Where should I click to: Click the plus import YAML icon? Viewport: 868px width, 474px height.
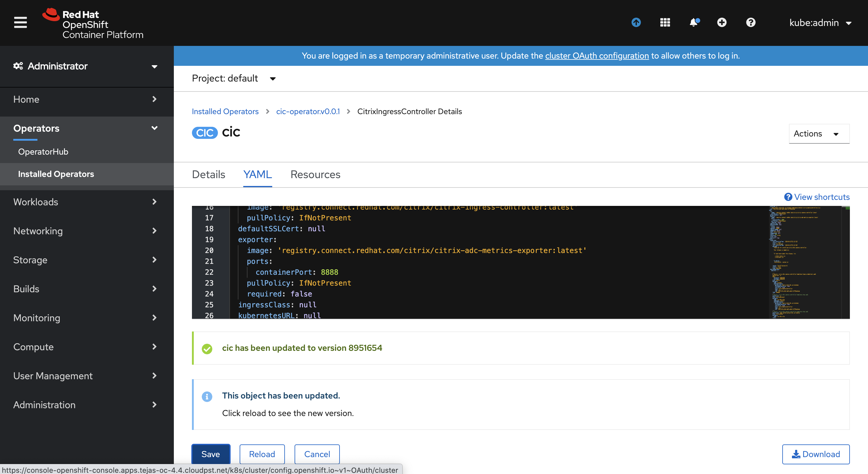pyautogui.click(x=722, y=23)
